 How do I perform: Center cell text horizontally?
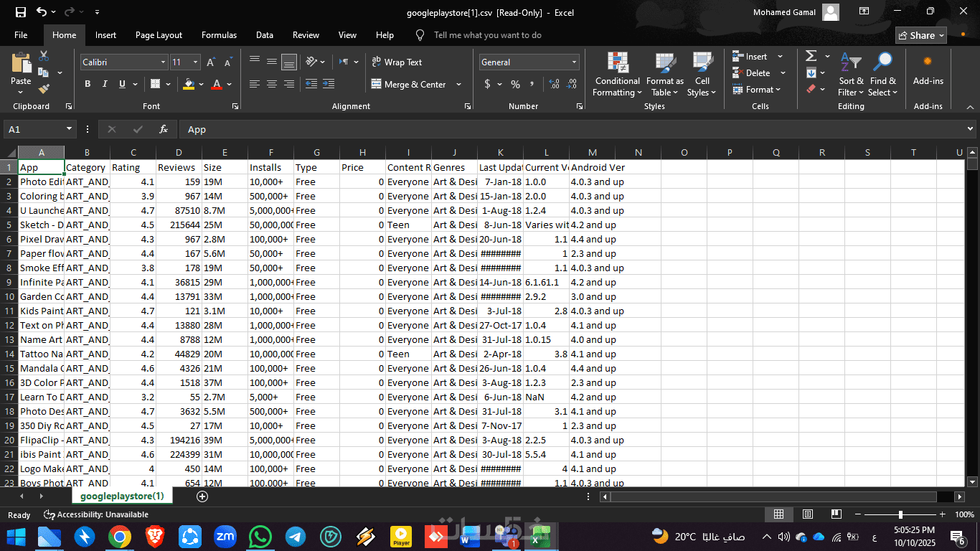[271, 84]
